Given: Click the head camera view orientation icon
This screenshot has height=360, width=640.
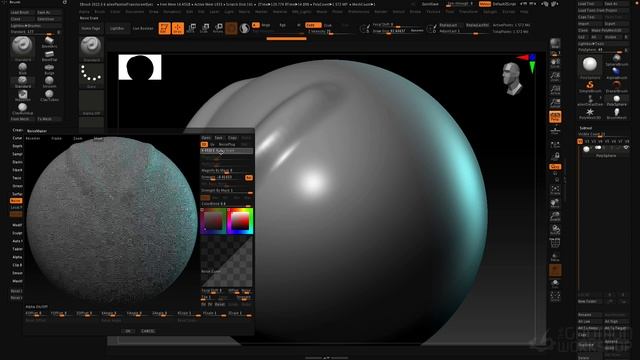Looking at the screenshot, I should click(512, 79).
